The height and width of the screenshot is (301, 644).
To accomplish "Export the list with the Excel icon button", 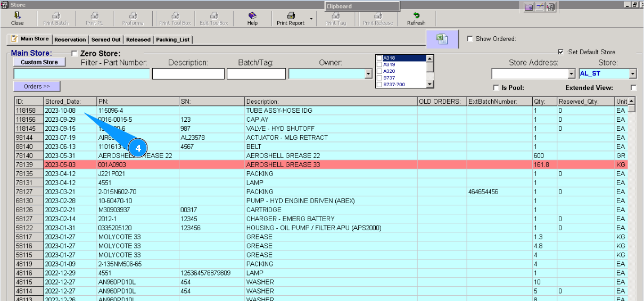I will pyautogui.click(x=442, y=39).
